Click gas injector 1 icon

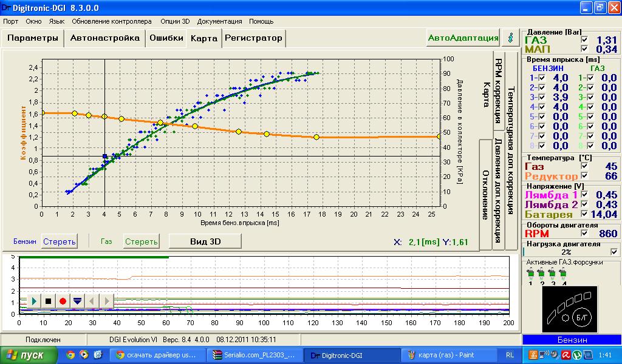[x=531, y=276]
